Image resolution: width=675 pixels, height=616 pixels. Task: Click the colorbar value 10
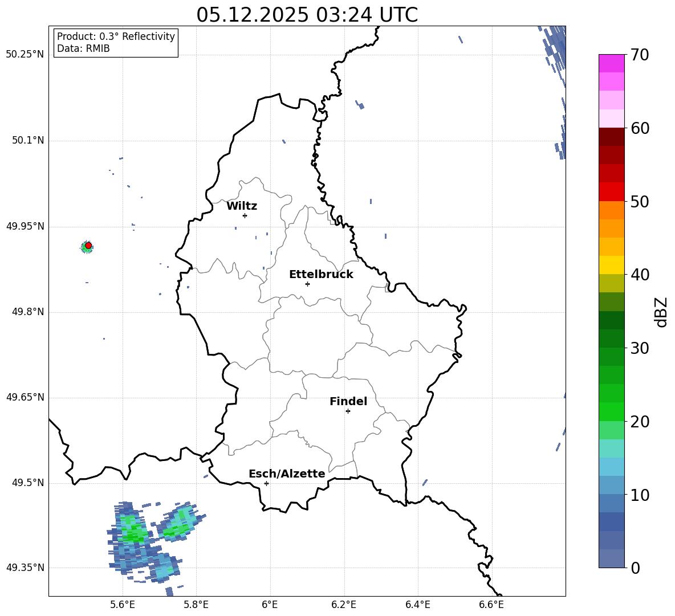(640, 495)
